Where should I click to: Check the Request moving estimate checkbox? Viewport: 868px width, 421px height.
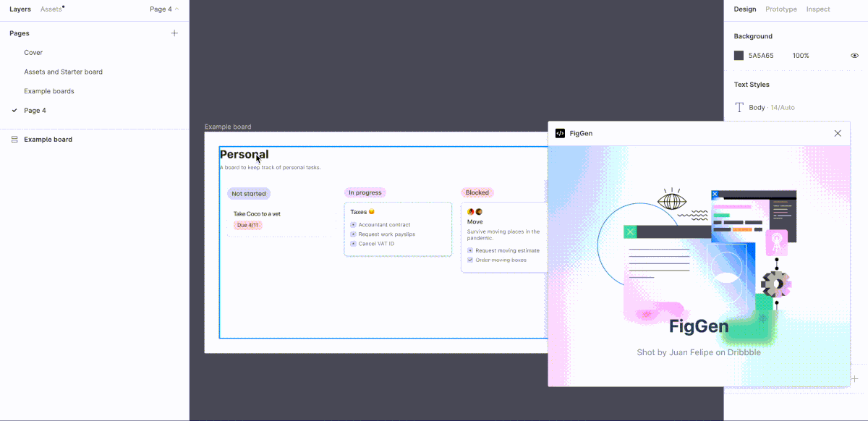[470, 250]
